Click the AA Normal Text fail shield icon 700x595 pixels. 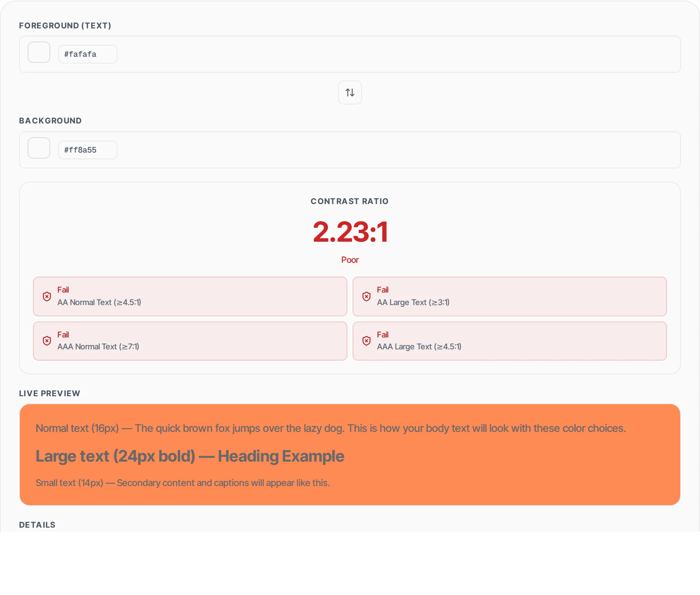(47, 297)
